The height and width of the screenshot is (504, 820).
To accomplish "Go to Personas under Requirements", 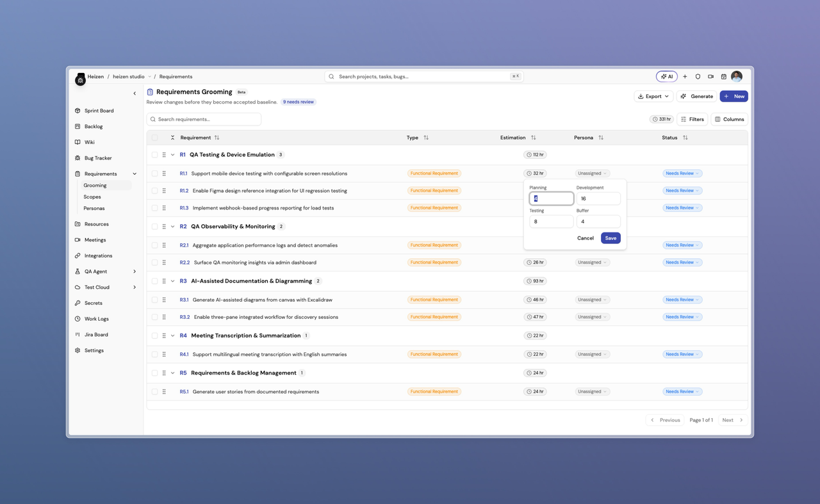I will coord(94,209).
